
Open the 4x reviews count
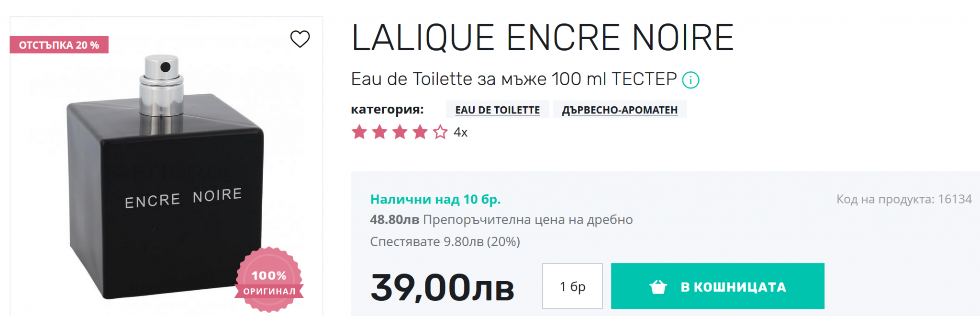460,133
